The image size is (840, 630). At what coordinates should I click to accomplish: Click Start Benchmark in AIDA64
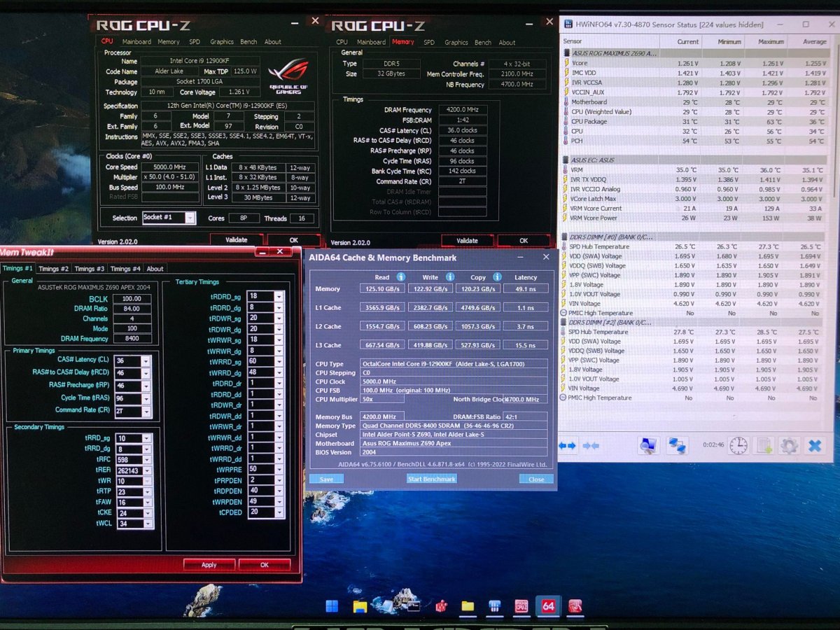pyautogui.click(x=431, y=479)
